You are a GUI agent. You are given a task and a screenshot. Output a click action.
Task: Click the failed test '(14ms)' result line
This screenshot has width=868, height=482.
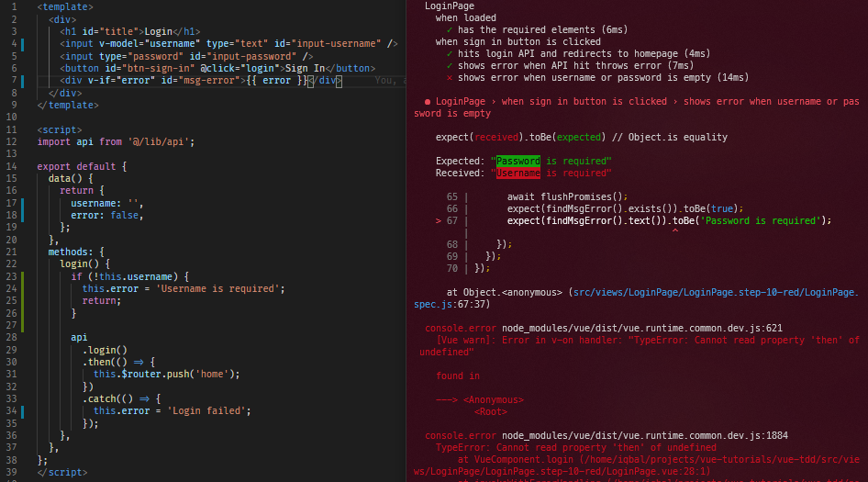click(x=597, y=78)
